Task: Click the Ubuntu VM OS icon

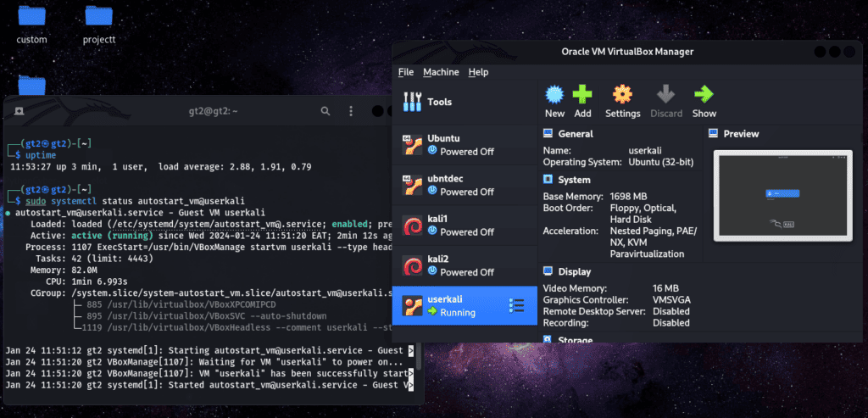Action: point(412,145)
